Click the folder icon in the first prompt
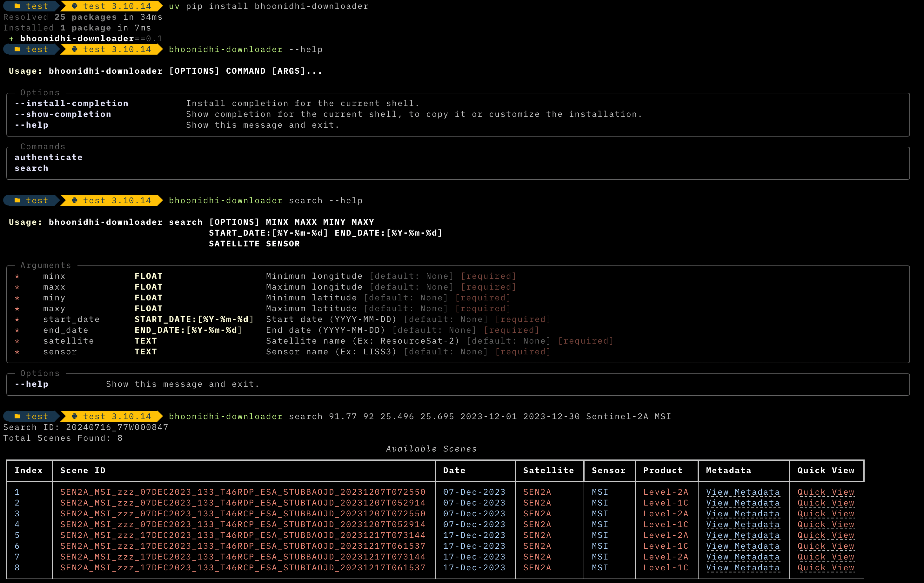 click(x=17, y=6)
